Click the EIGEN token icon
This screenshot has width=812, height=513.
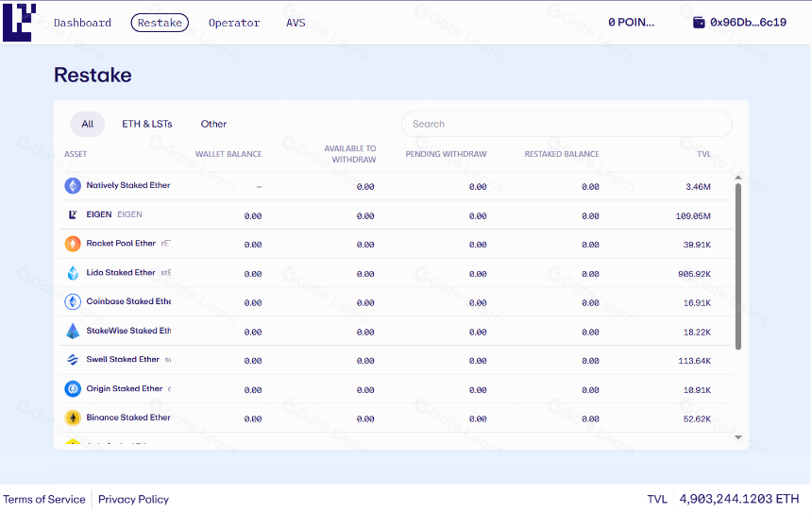73,214
